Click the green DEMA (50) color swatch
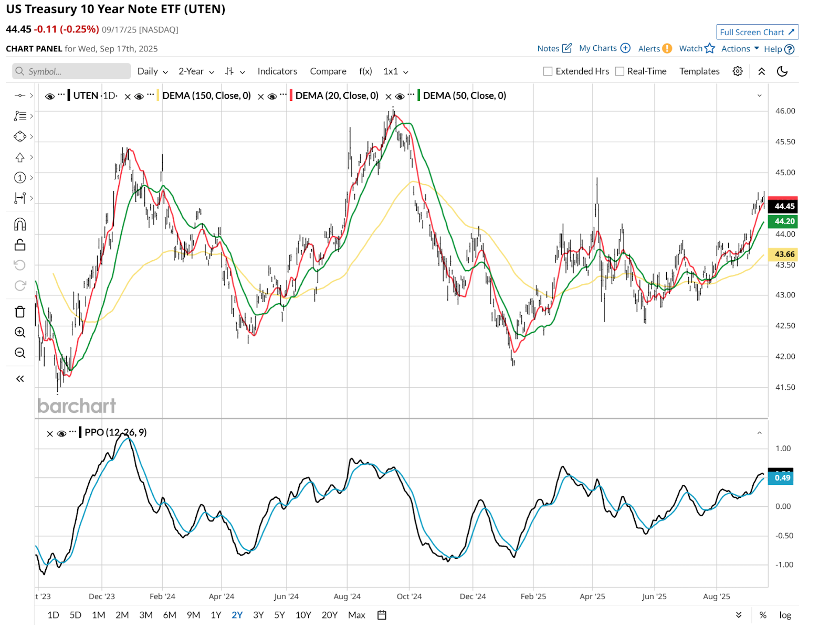840x629 pixels. [418, 95]
